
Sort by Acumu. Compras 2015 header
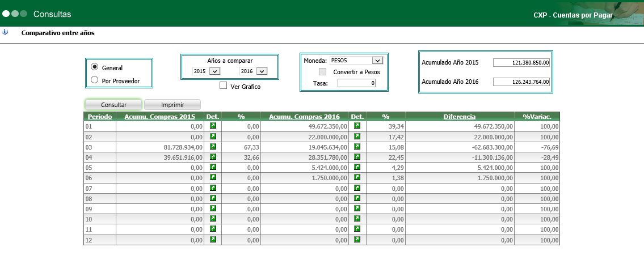pos(160,117)
